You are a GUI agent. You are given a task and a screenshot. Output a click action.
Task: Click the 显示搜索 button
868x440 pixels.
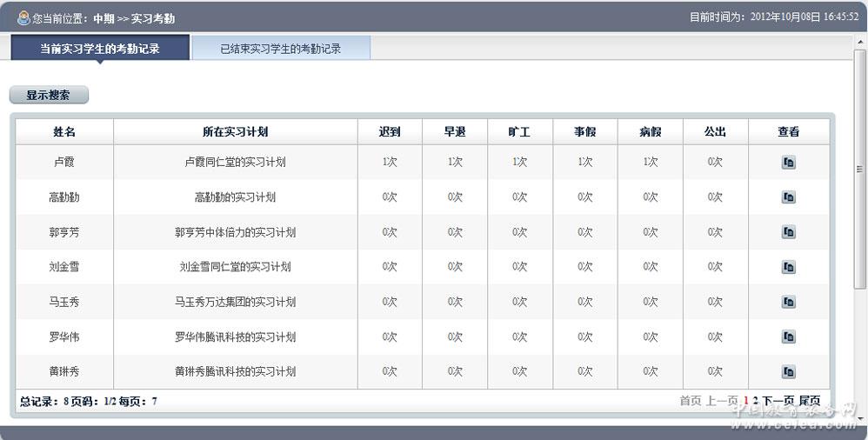(x=49, y=96)
